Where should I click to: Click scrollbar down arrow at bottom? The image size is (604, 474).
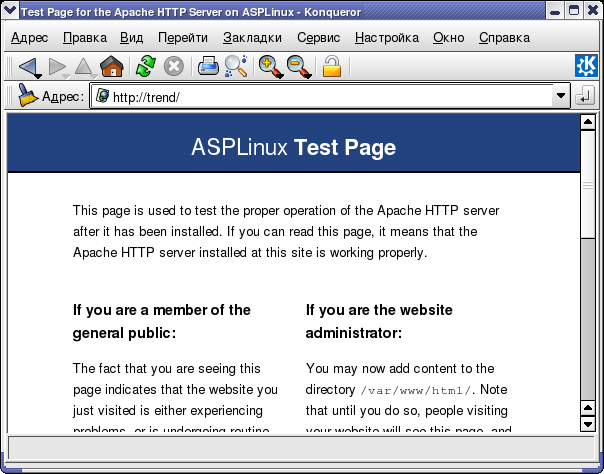pos(588,424)
